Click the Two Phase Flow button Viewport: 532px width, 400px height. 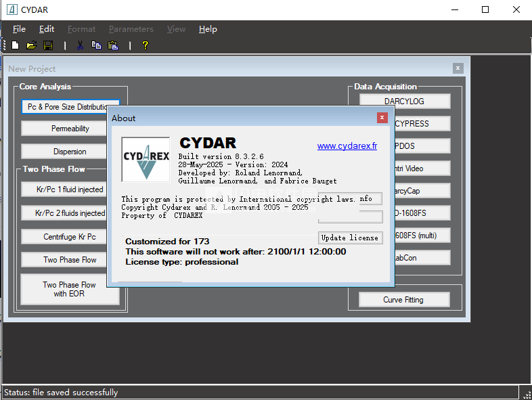click(x=64, y=259)
